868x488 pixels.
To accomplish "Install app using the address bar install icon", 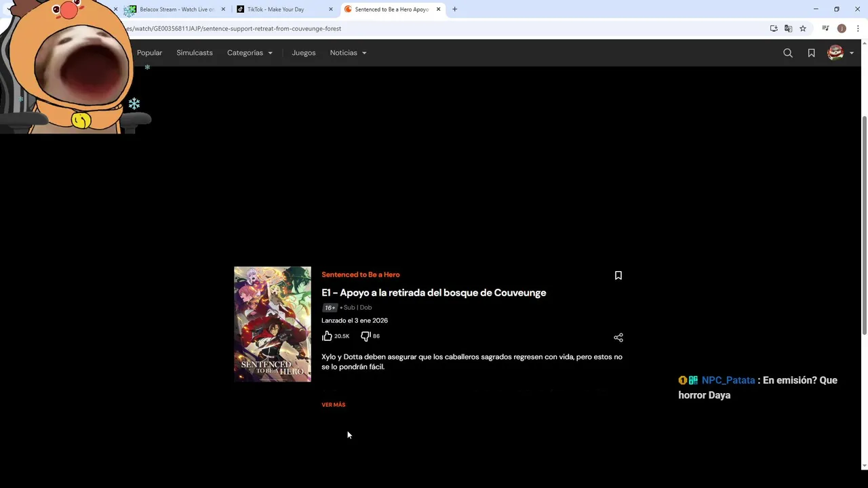I will click(x=773, y=28).
